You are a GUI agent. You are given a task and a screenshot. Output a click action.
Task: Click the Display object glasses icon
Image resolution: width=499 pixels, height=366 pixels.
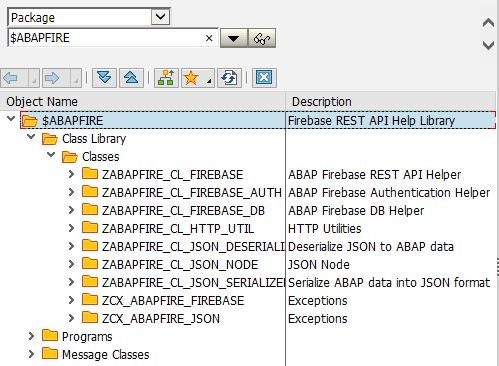tap(262, 38)
